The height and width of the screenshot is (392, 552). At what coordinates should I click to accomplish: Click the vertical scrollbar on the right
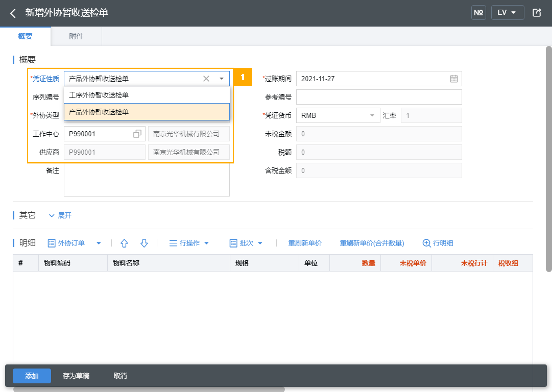[549, 159]
